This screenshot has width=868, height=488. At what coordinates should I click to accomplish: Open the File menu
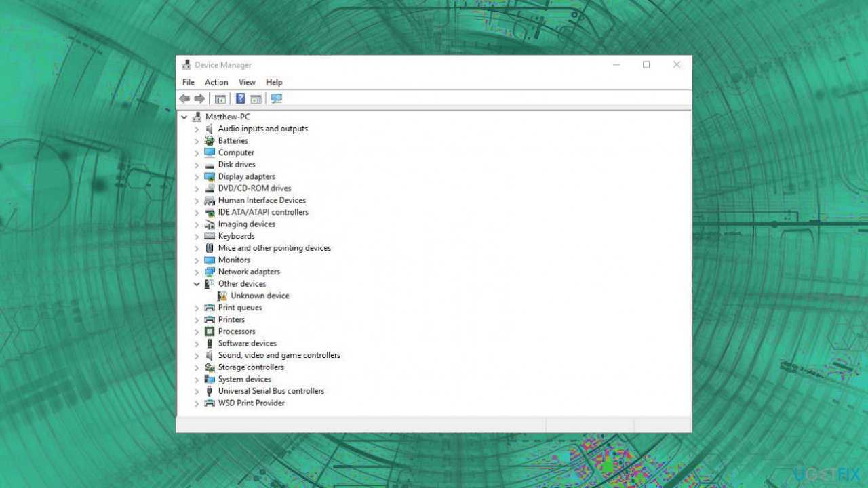189,82
